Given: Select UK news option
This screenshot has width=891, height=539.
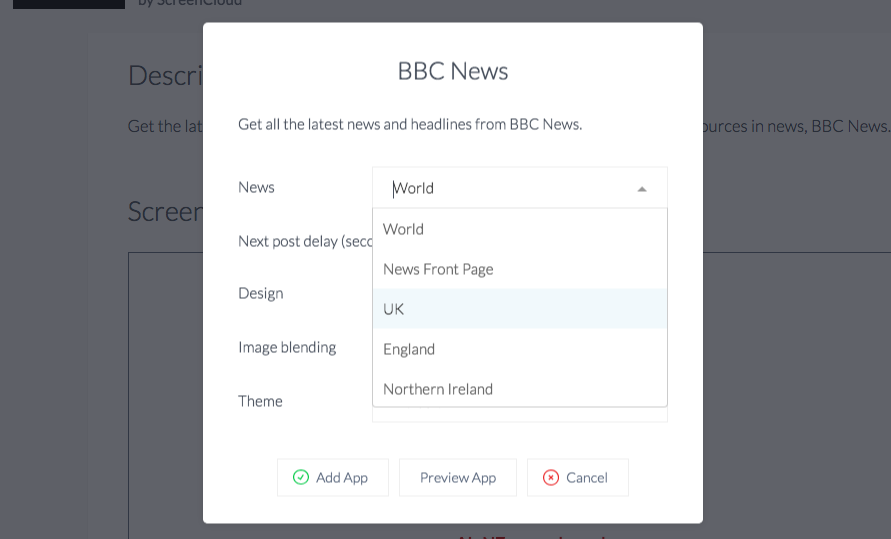Looking at the screenshot, I should (x=519, y=308).
